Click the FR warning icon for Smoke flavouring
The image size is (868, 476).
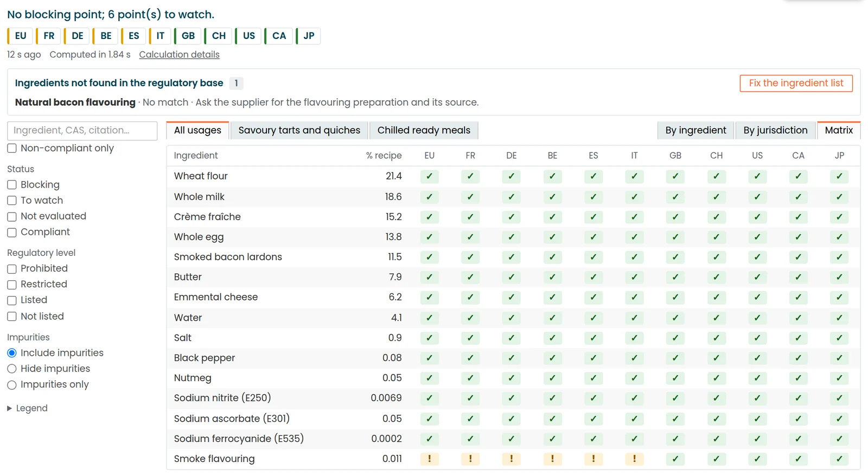(x=470, y=459)
